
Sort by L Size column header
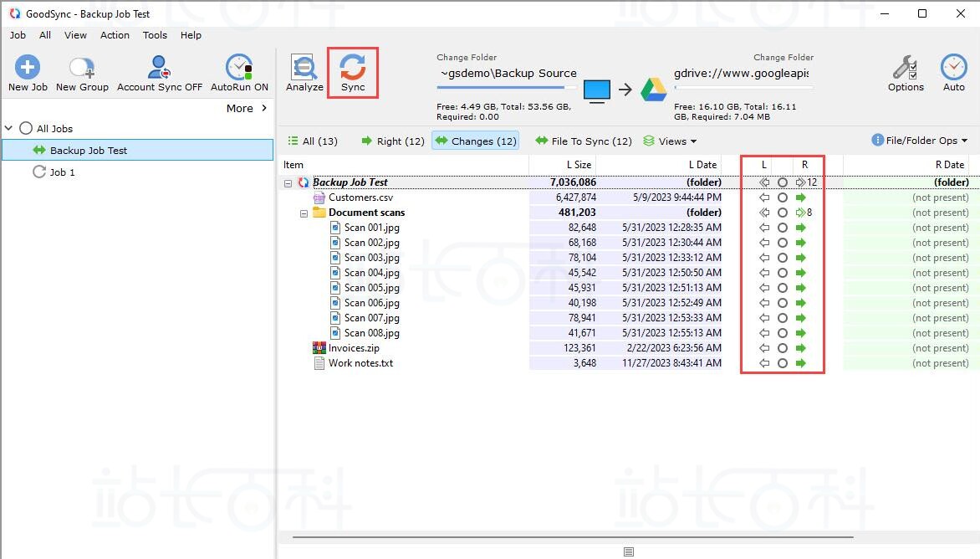click(579, 165)
